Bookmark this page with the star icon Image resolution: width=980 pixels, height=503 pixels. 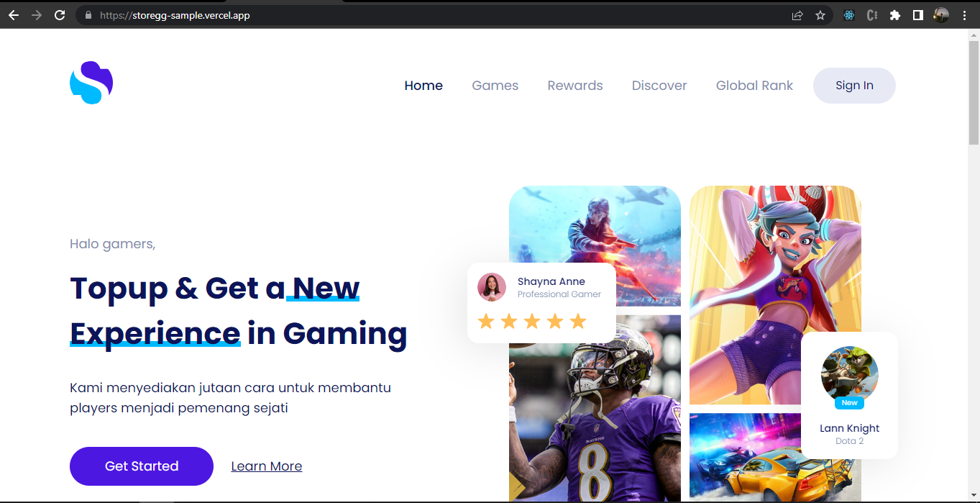820,15
